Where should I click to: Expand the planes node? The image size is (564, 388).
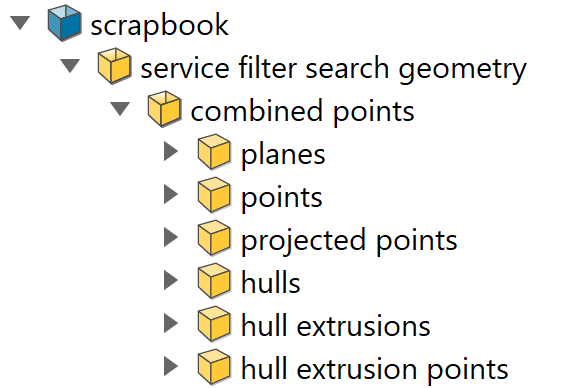(171, 151)
